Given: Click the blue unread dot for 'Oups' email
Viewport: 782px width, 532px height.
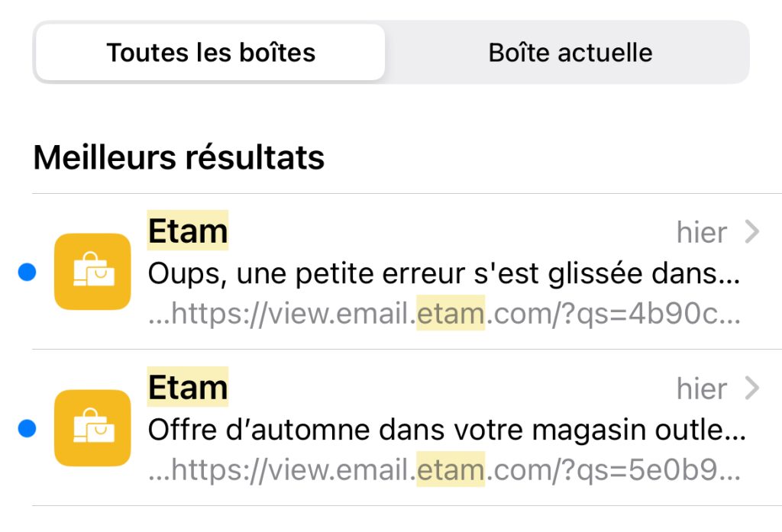Looking at the screenshot, I should (27, 272).
